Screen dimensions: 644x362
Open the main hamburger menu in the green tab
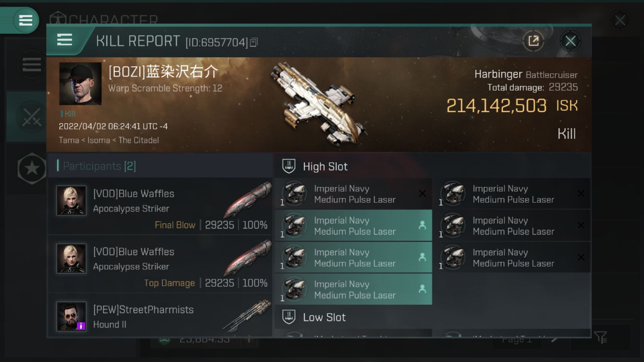coord(25,20)
